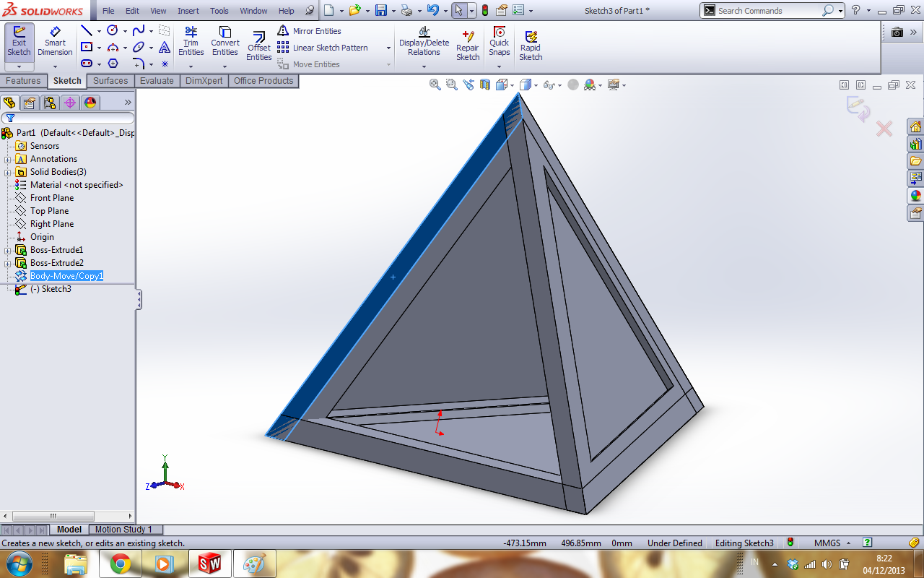
Task: Select the Spline sketch tool
Action: coord(139,30)
